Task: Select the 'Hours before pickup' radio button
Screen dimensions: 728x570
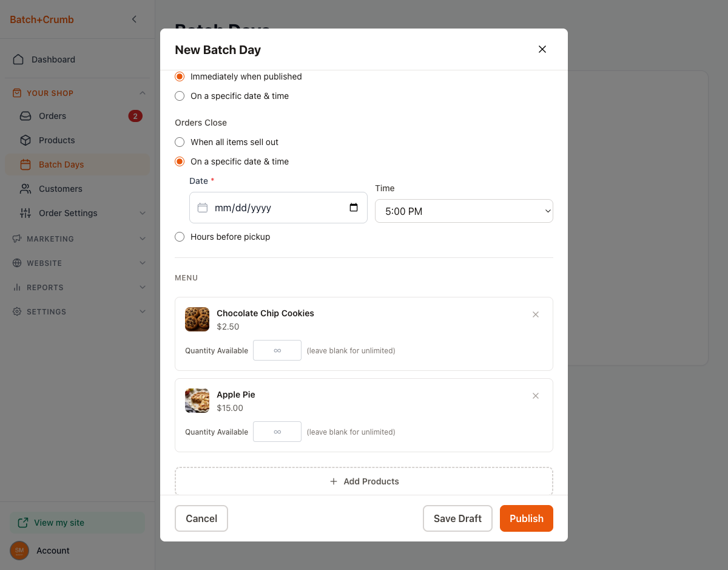Action: (x=180, y=237)
